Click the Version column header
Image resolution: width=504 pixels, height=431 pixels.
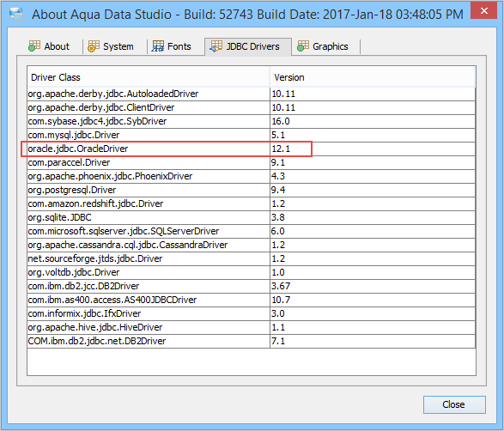click(x=373, y=77)
